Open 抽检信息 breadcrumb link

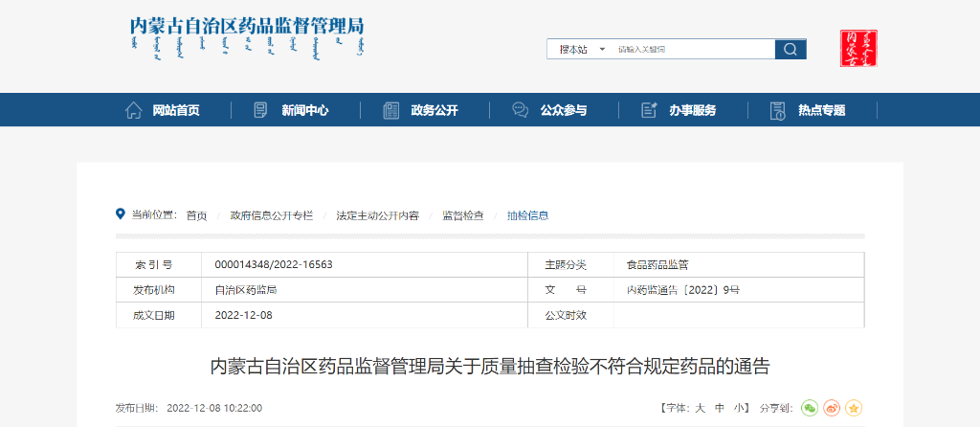click(527, 215)
